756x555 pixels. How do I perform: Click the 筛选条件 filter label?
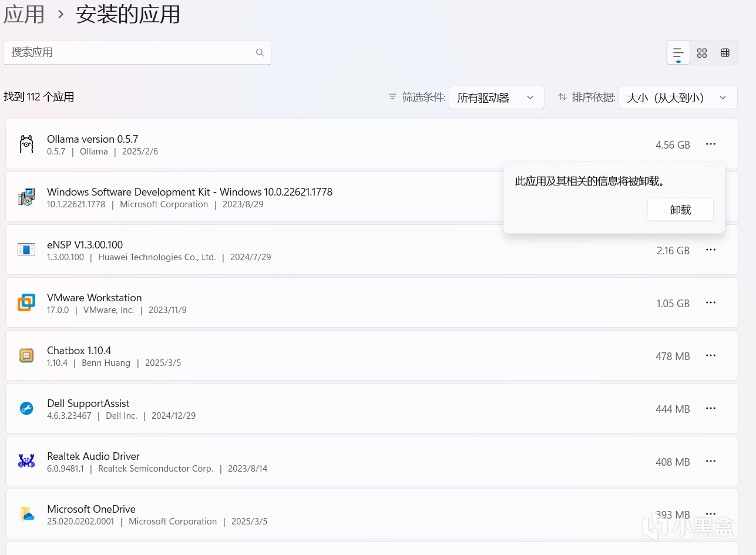424,97
